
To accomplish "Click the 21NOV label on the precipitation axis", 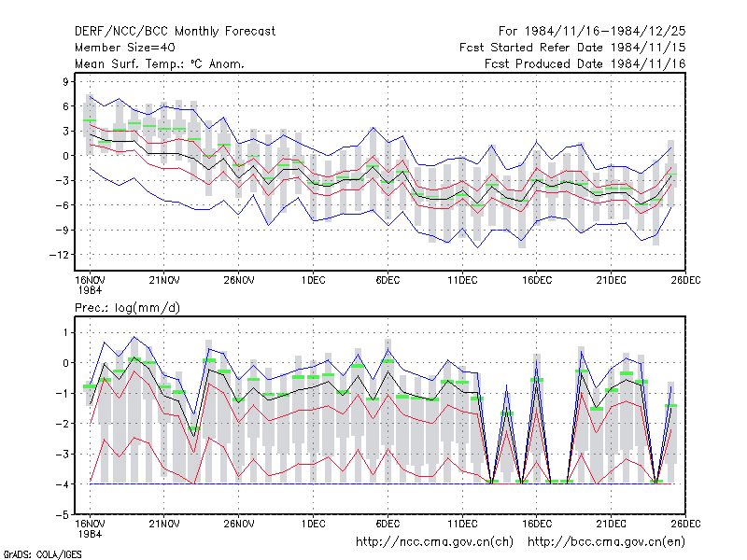I will (x=164, y=524).
